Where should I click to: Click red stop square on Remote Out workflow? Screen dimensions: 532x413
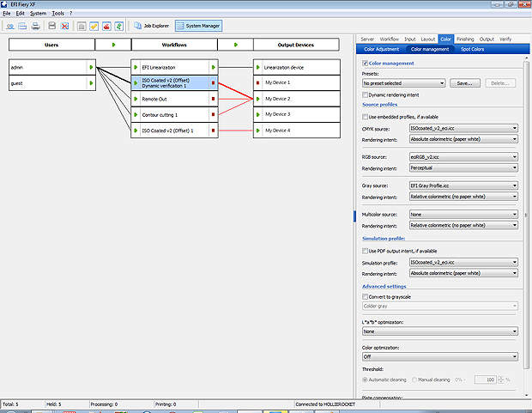click(213, 99)
